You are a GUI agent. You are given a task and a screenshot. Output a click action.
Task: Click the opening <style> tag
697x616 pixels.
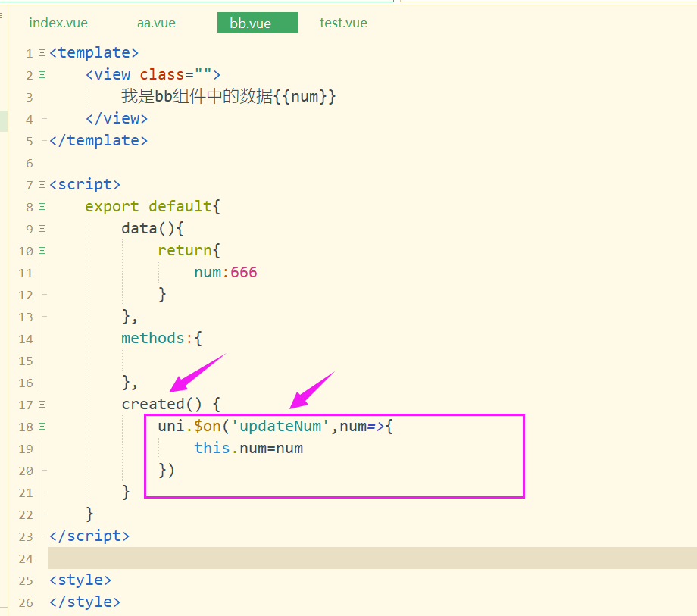point(80,580)
